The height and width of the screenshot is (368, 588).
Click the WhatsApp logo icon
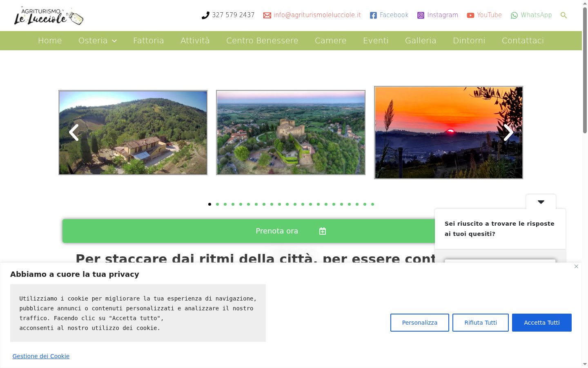coord(514,15)
